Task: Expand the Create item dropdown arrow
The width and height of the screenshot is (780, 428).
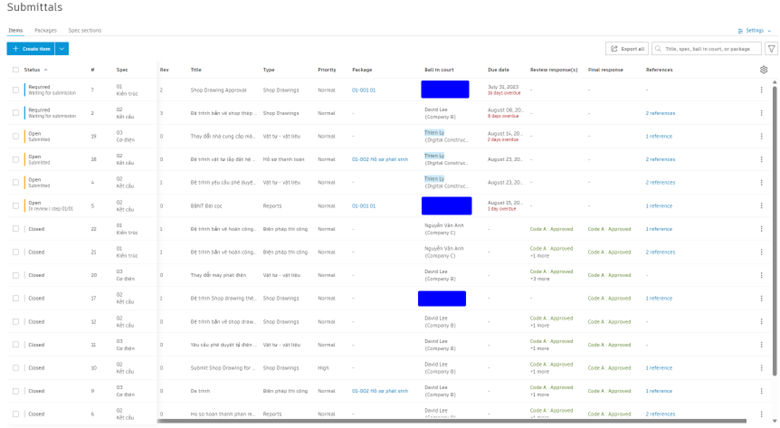Action: point(62,49)
